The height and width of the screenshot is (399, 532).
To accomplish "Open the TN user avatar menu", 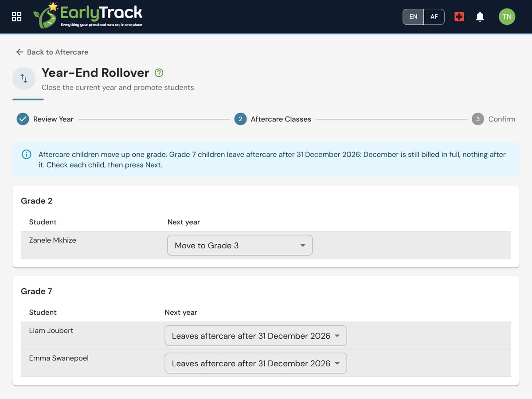I will tap(507, 17).
